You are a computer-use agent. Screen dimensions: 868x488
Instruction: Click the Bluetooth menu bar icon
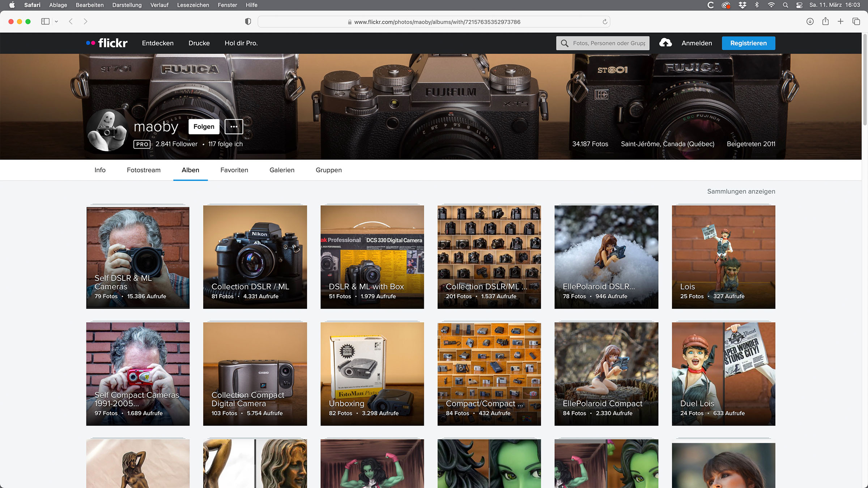(757, 5)
